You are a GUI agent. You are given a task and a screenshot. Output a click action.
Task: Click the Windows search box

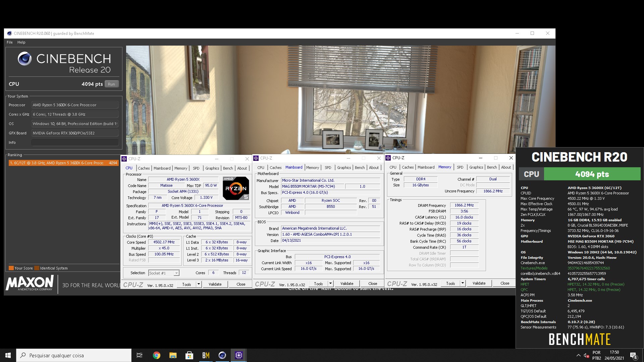click(74, 355)
